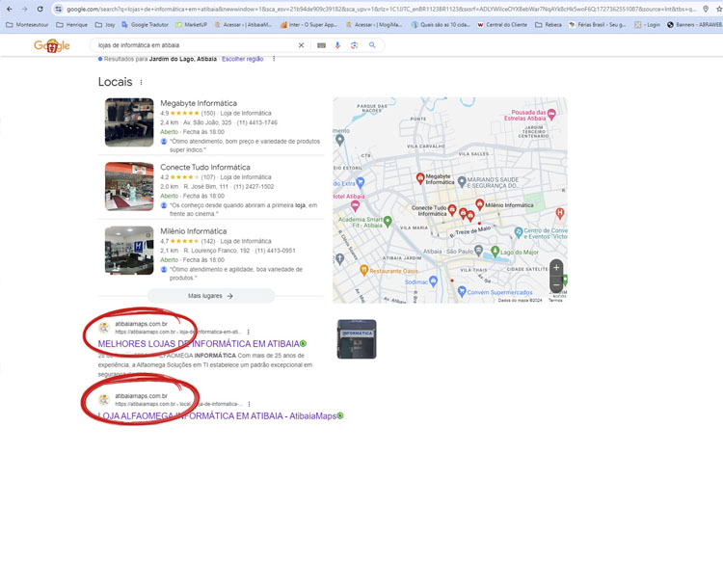Screen dimensions: 723x588
Task: Reload the page with the refresh icon
Action: coord(40,9)
